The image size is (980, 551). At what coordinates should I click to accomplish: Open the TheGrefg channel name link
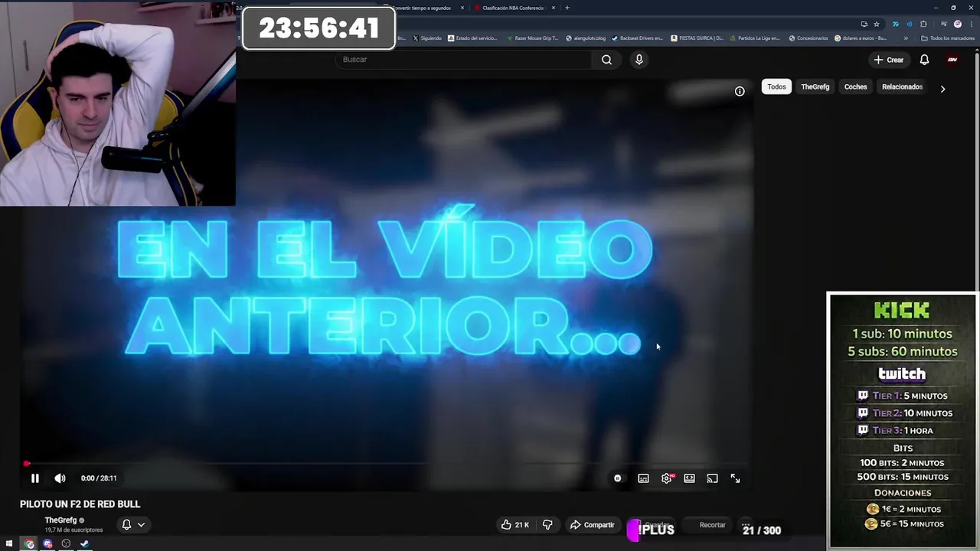[x=60, y=520]
